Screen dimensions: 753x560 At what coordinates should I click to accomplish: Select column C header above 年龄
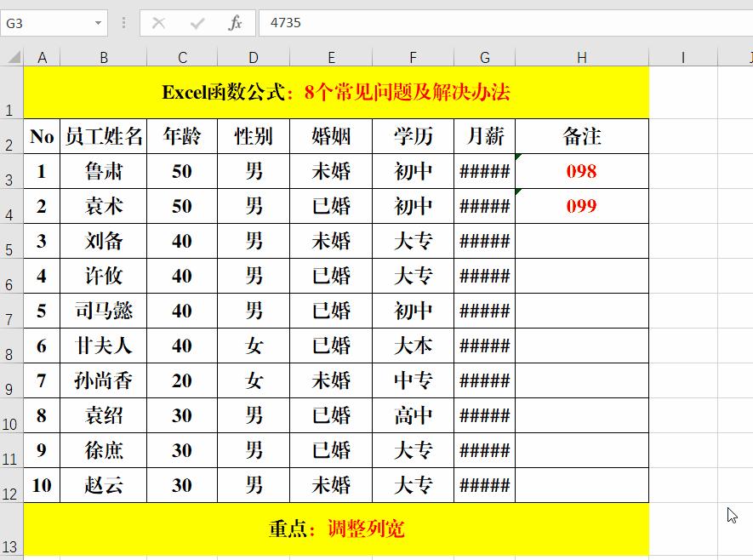click(x=181, y=57)
